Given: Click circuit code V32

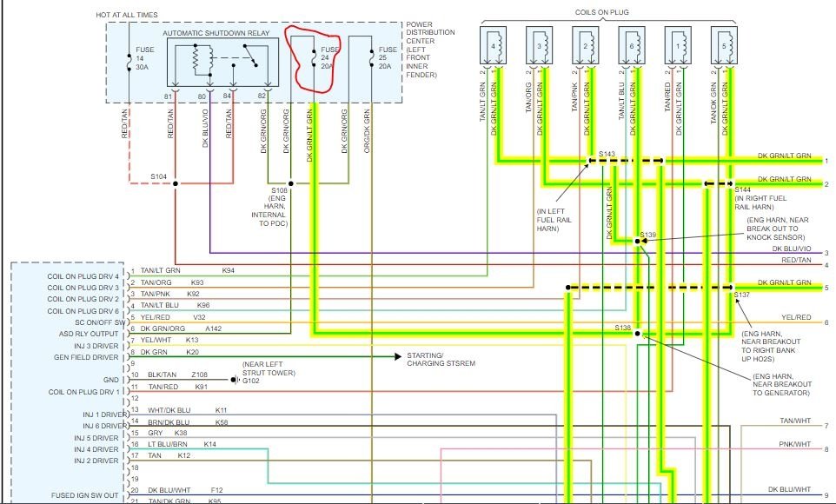Looking at the screenshot, I should pos(199,317).
